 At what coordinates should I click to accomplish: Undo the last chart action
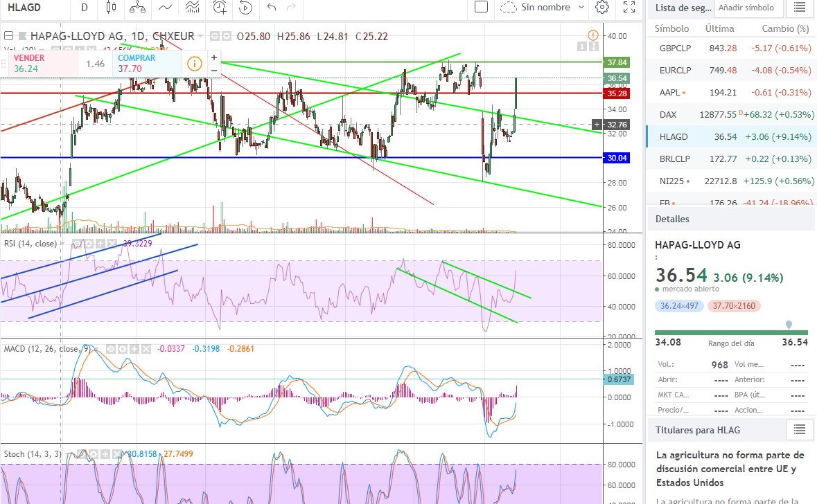(x=271, y=7)
